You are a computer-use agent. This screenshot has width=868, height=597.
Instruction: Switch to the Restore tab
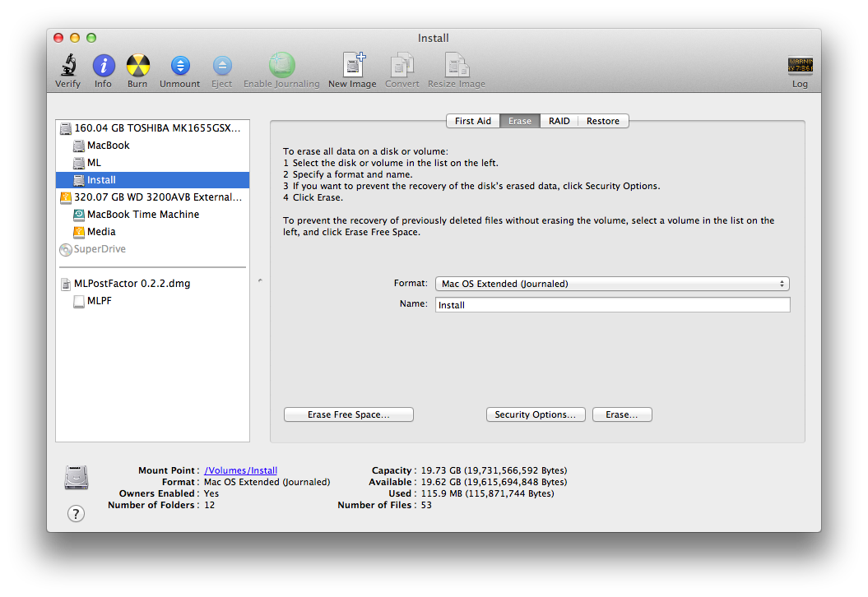pos(603,121)
